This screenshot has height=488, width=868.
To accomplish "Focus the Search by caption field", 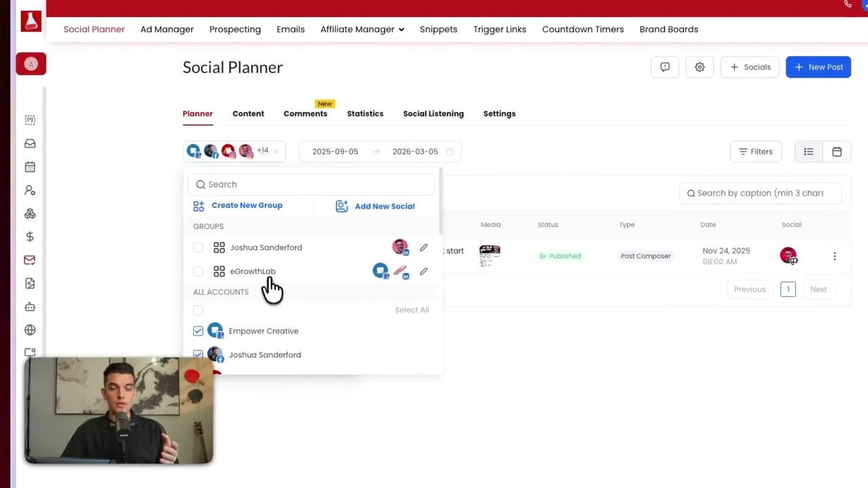I will pyautogui.click(x=760, y=193).
